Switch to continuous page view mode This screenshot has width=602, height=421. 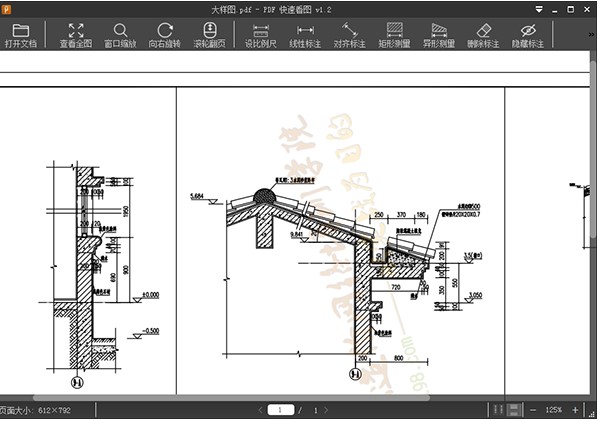tap(514, 410)
